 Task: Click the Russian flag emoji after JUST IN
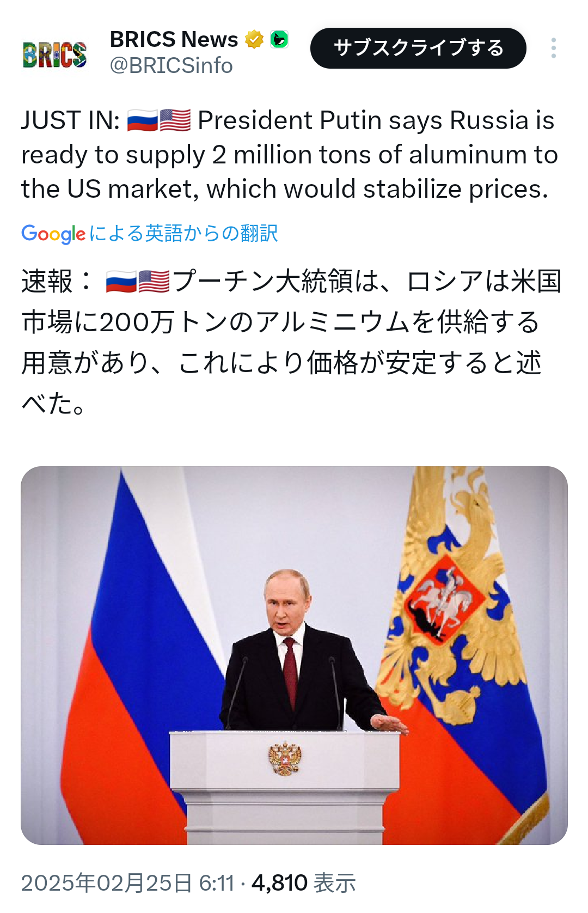[142, 120]
